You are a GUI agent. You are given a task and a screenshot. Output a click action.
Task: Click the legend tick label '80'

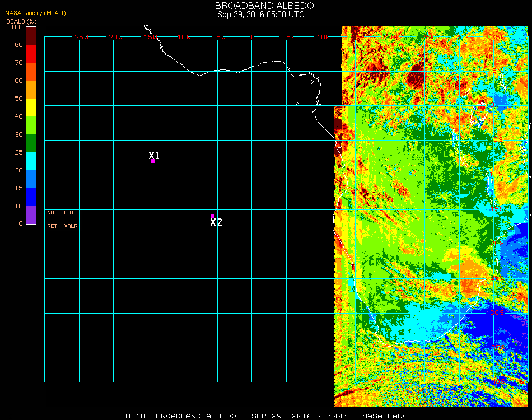pos(18,45)
